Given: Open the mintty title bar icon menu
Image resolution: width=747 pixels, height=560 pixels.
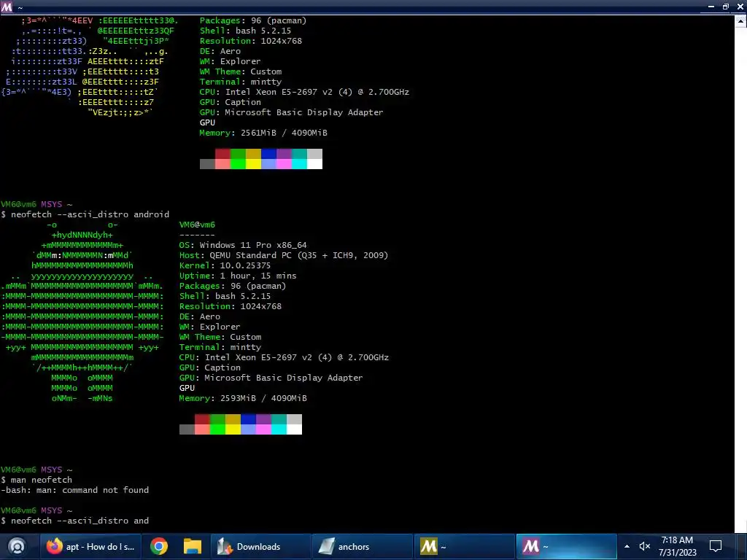Looking at the screenshot, I should pos(7,7).
